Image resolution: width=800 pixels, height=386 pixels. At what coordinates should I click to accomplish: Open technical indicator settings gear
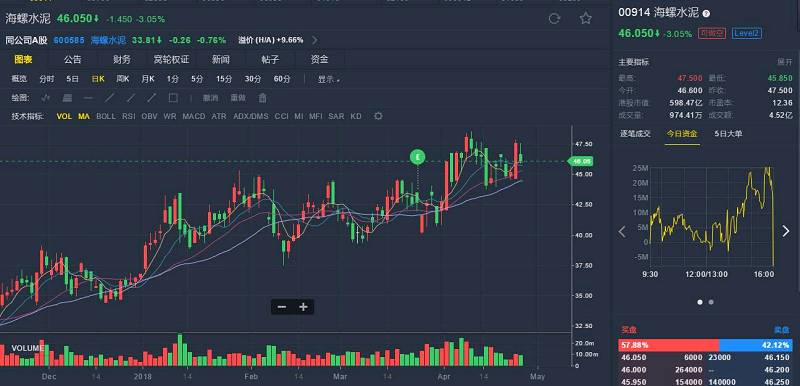[378, 116]
